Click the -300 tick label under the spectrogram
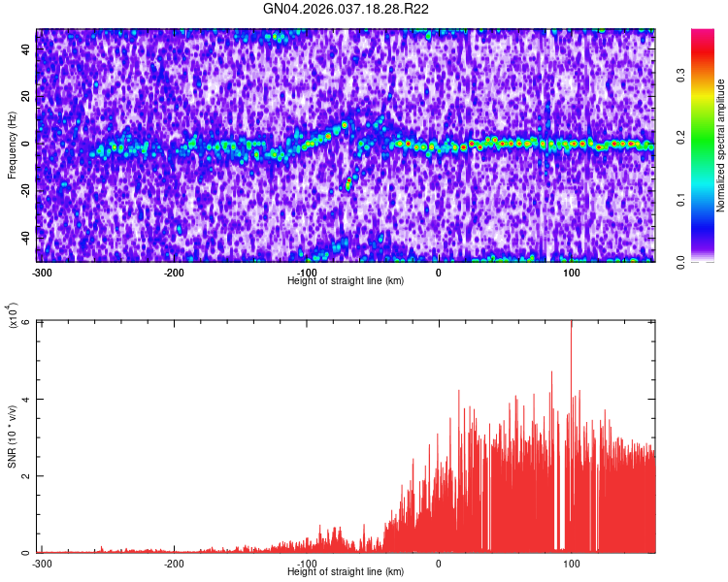 tap(42, 273)
